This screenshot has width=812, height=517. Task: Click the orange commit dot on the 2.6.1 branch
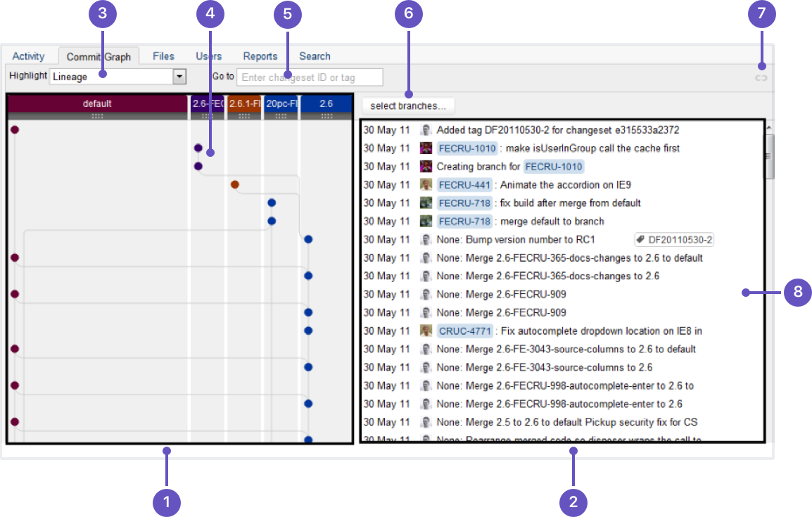[235, 185]
